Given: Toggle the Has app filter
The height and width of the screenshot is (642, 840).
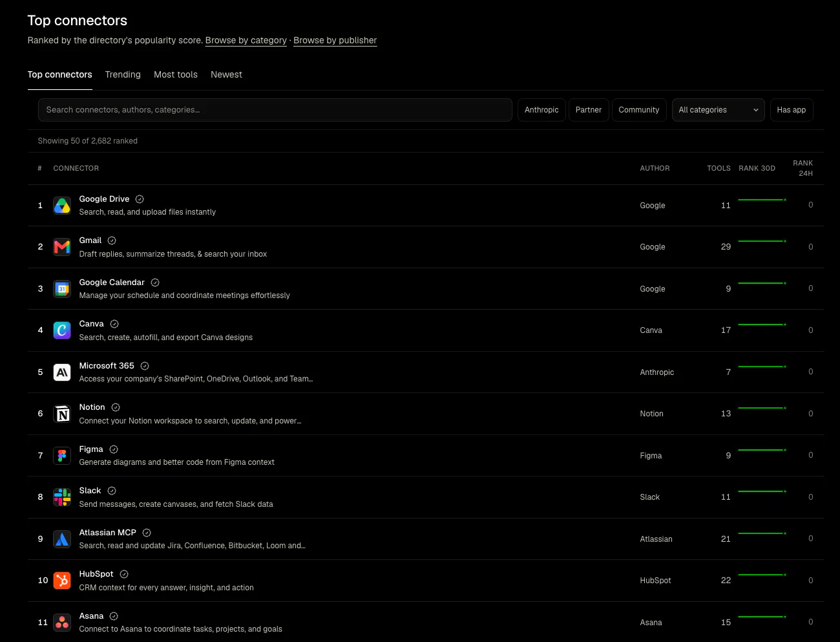Looking at the screenshot, I should tap(792, 110).
